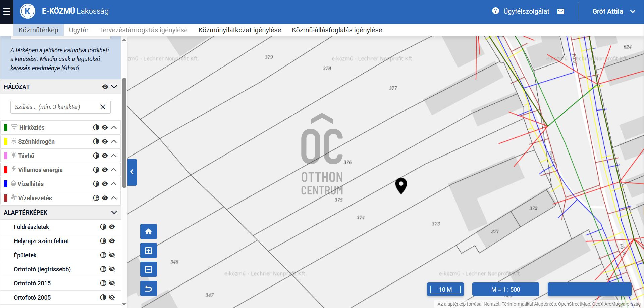Zoom in with the plus button
Viewport: 644px width, 308px height.
(x=148, y=251)
